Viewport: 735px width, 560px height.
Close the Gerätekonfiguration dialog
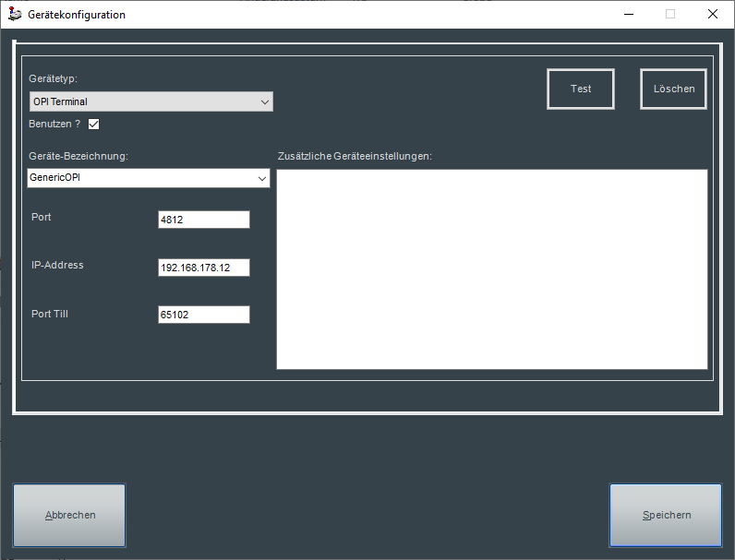[x=713, y=15]
